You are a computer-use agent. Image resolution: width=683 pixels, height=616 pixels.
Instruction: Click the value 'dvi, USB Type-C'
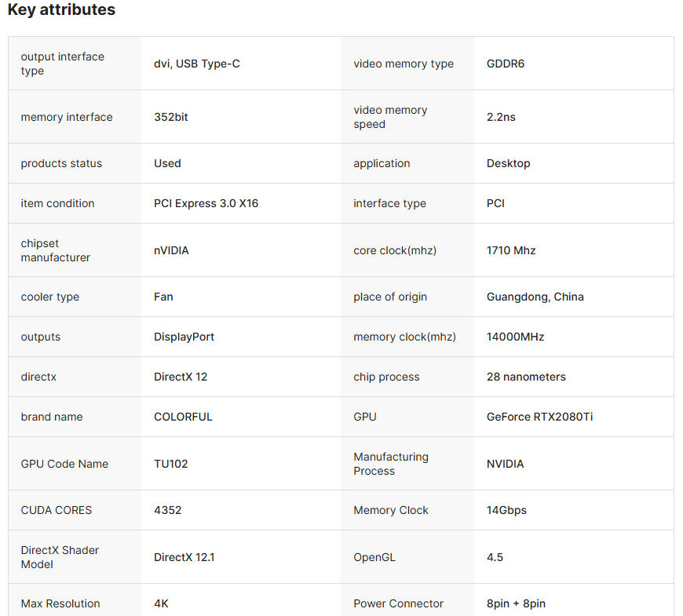coord(197,64)
